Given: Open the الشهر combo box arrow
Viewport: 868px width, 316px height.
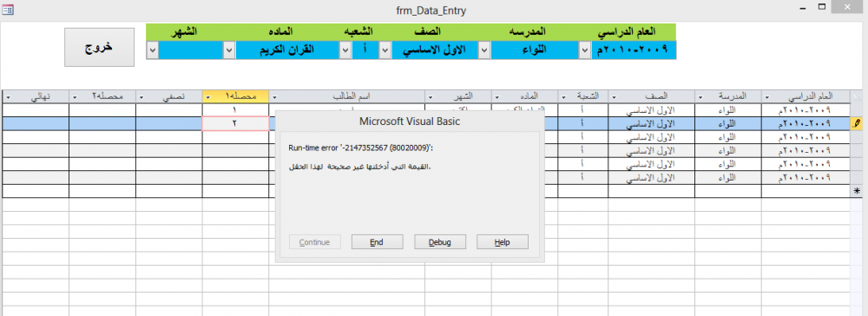Looking at the screenshot, I should (x=153, y=49).
